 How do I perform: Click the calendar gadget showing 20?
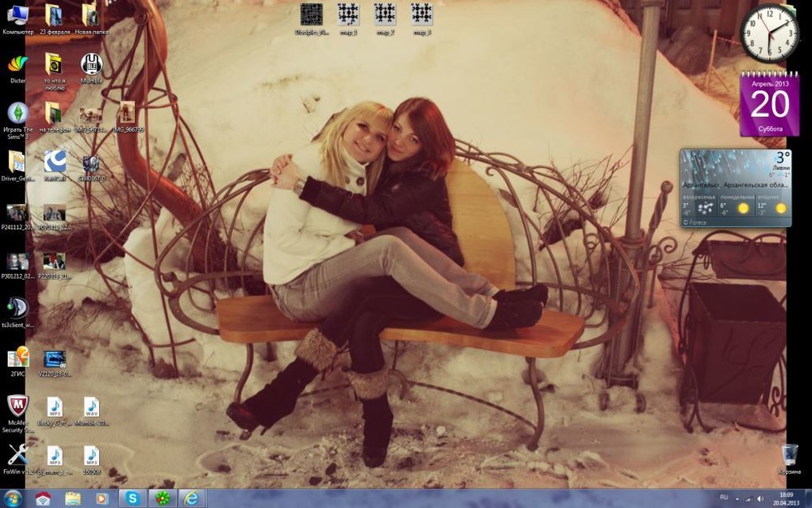click(x=769, y=104)
